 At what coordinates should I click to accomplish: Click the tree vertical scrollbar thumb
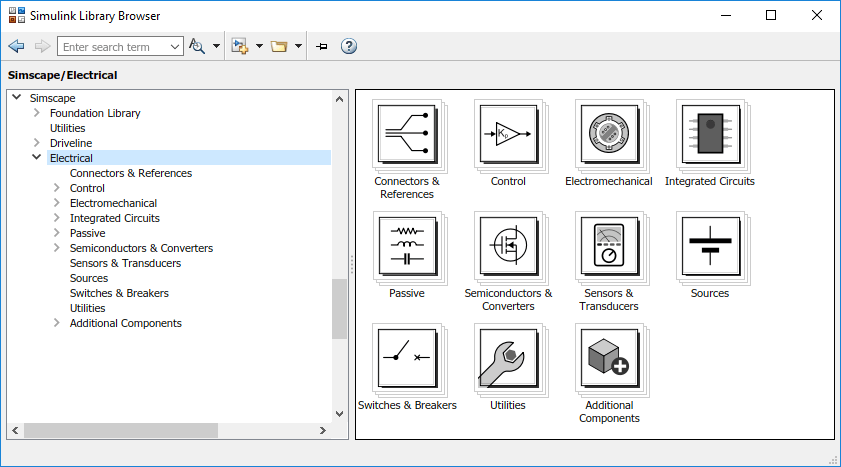[340, 309]
